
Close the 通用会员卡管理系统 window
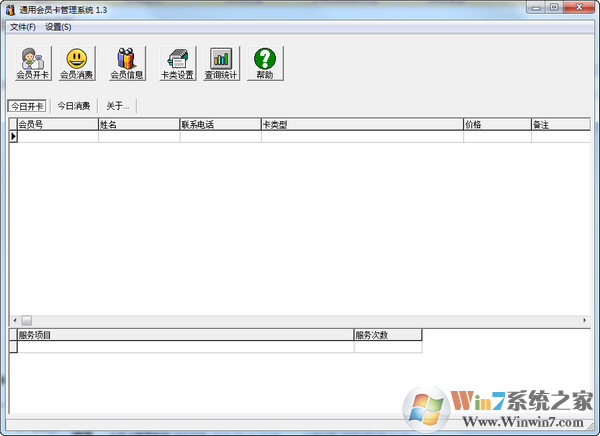click(579, 8)
